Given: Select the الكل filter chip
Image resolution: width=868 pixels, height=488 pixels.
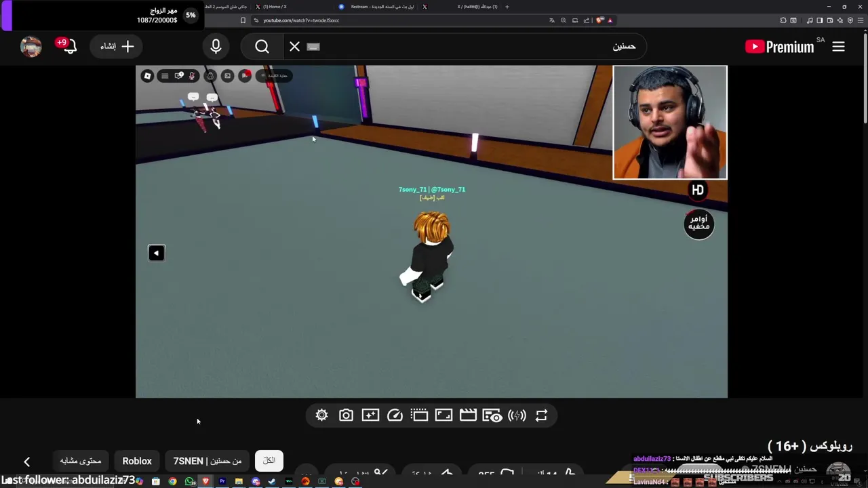Looking at the screenshot, I should click(x=269, y=461).
